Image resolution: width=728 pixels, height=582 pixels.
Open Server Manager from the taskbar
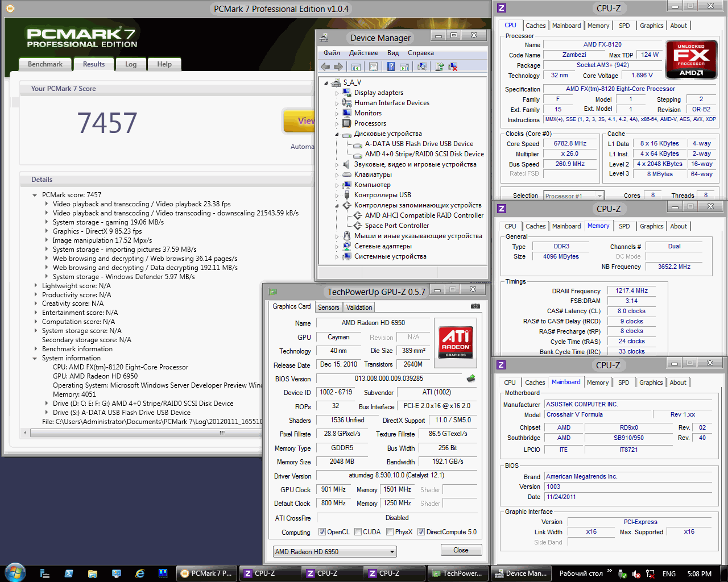[x=44, y=573]
